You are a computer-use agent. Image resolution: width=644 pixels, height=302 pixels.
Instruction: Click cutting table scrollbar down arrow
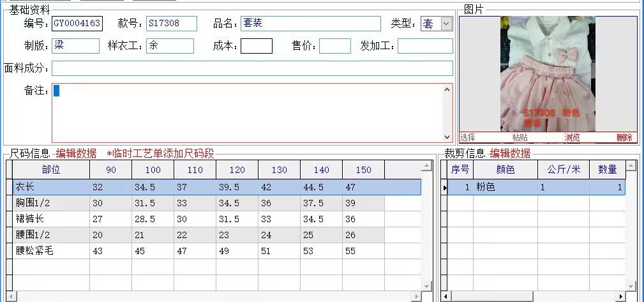tap(631, 286)
